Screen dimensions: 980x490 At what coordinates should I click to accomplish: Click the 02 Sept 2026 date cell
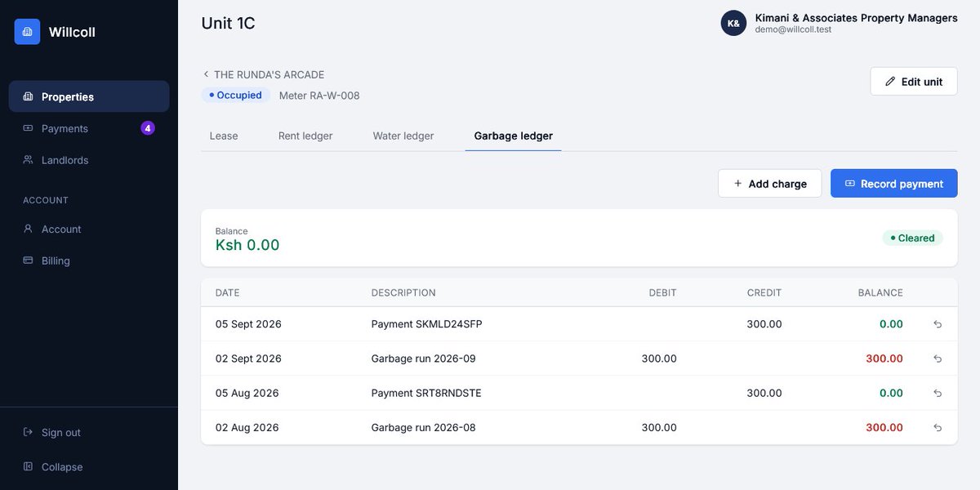(x=248, y=359)
